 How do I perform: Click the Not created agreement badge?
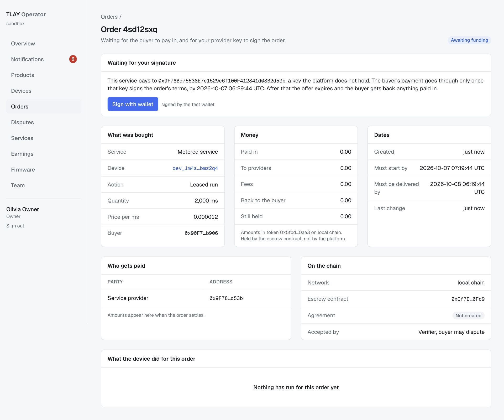[x=468, y=316]
